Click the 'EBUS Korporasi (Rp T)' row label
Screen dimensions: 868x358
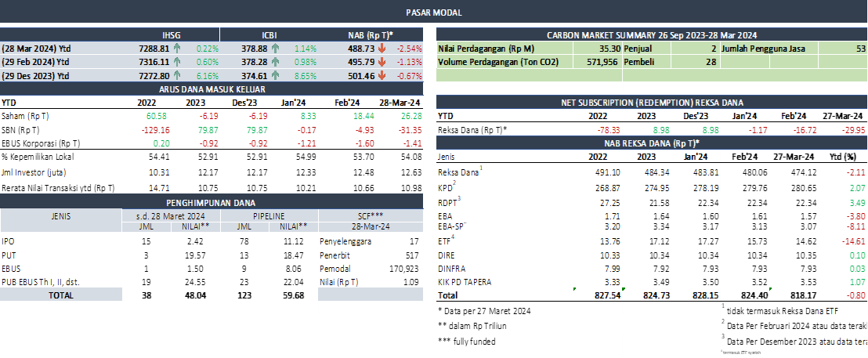pyautogui.click(x=41, y=143)
